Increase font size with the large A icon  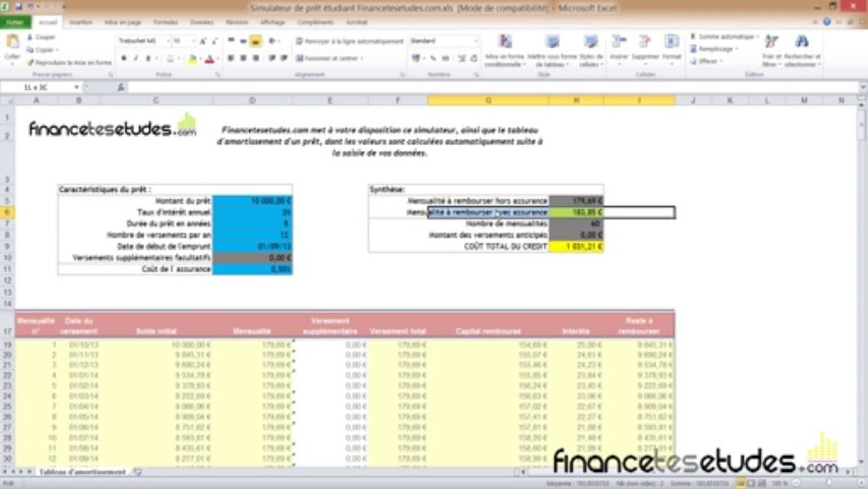pyautogui.click(x=203, y=41)
